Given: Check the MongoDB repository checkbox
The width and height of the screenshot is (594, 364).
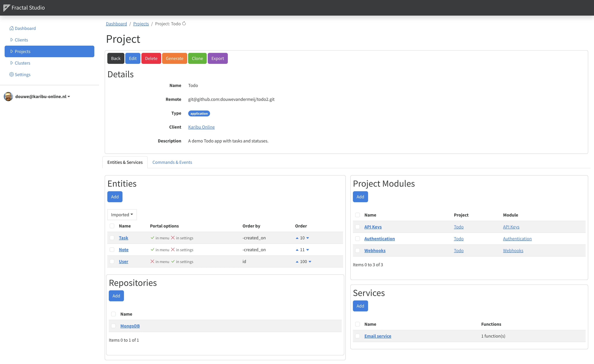Looking at the screenshot, I should (113, 326).
